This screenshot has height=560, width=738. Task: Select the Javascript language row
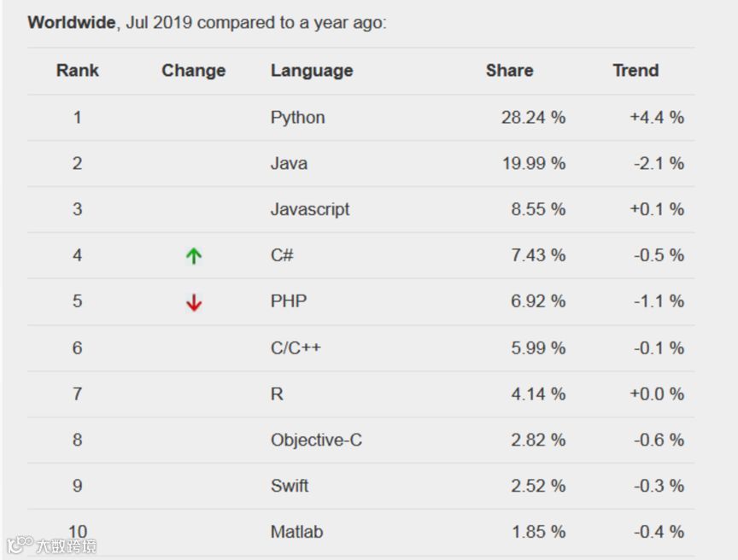pyautogui.click(x=310, y=209)
